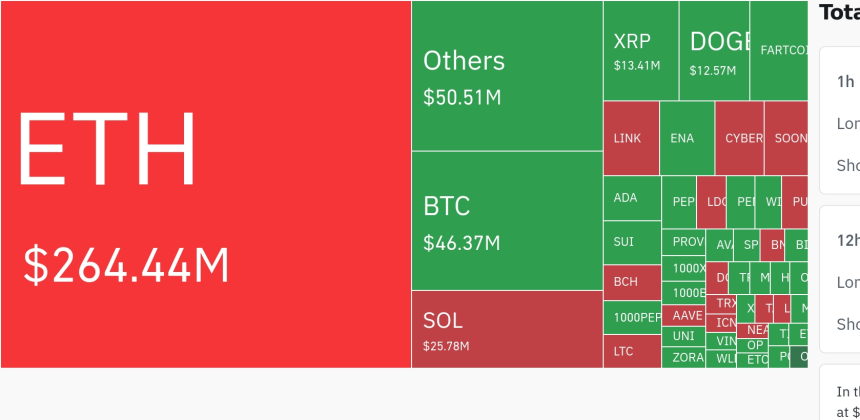Select the 1000PEPE tile
The width and height of the screenshot is (860, 420).
click(x=632, y=317)
